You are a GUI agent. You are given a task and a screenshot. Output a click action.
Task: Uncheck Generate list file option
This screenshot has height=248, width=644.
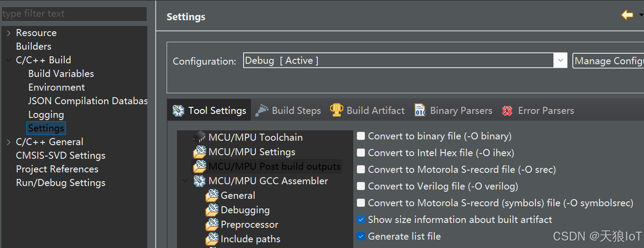tap(361, 237)
